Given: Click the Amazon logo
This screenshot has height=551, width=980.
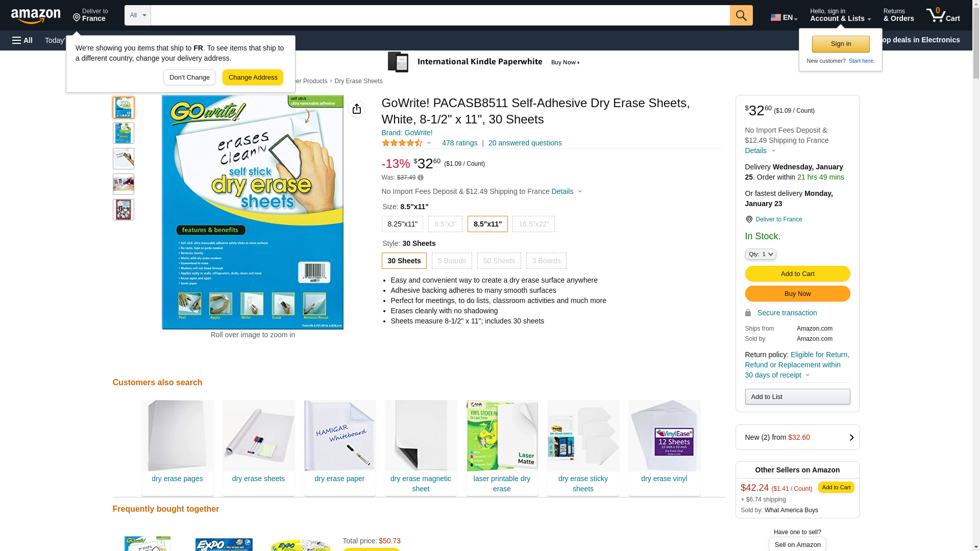Looking at the screenshot, I should tap(36, 16).
